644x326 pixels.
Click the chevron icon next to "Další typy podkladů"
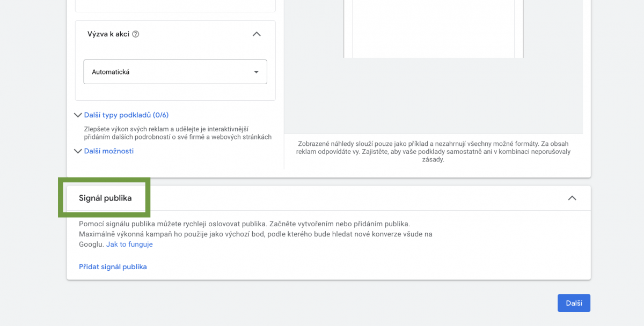(77, 115)
